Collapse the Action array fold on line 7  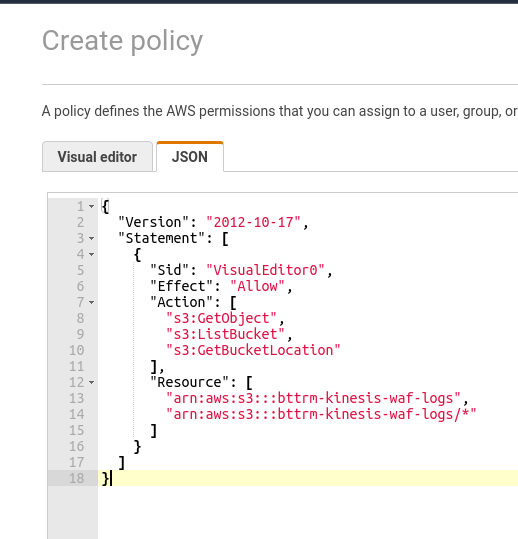(x=91, y=302)
